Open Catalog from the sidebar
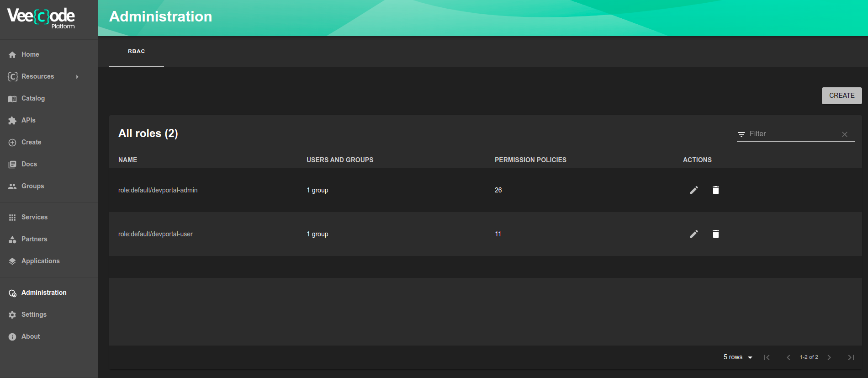This screenshot has height=378, width=868. pos(33,98)
